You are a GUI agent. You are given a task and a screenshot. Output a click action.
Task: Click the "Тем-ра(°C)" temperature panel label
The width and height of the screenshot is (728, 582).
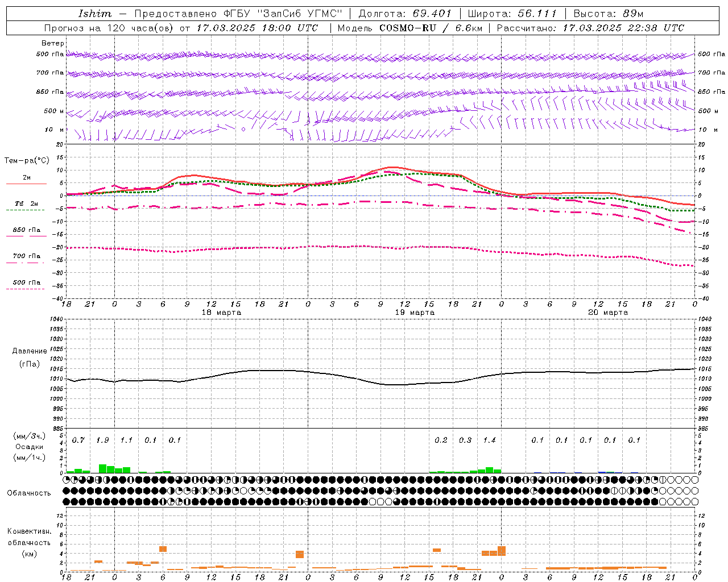point(27,161)
